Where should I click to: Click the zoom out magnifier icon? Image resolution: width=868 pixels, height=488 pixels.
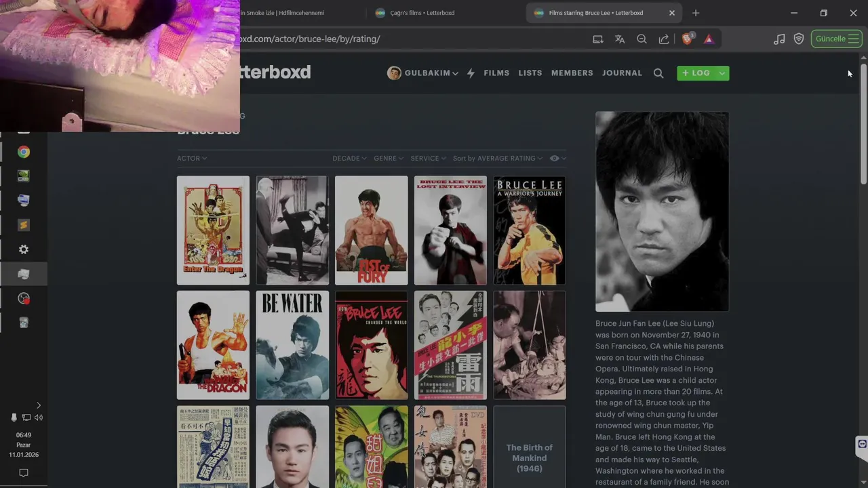642,39
